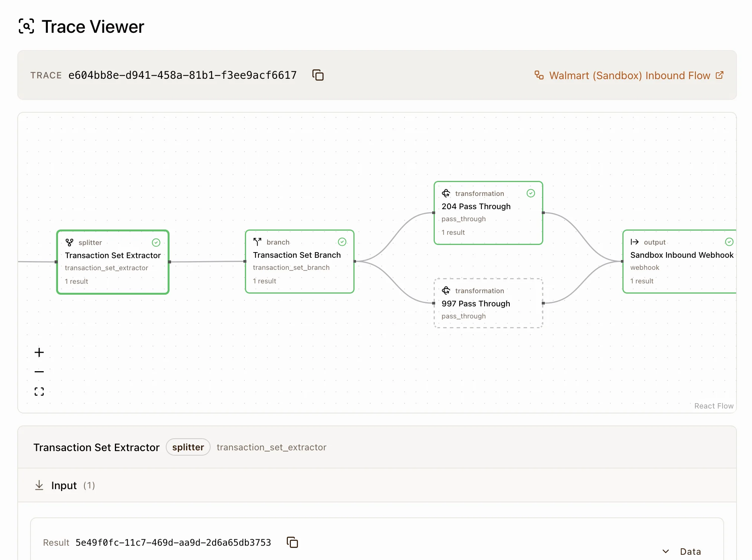This screenshot has height=560, width=752.
Task: Select the Sandbox Inbound Webhook output node
Action: (x=680, y=262)
